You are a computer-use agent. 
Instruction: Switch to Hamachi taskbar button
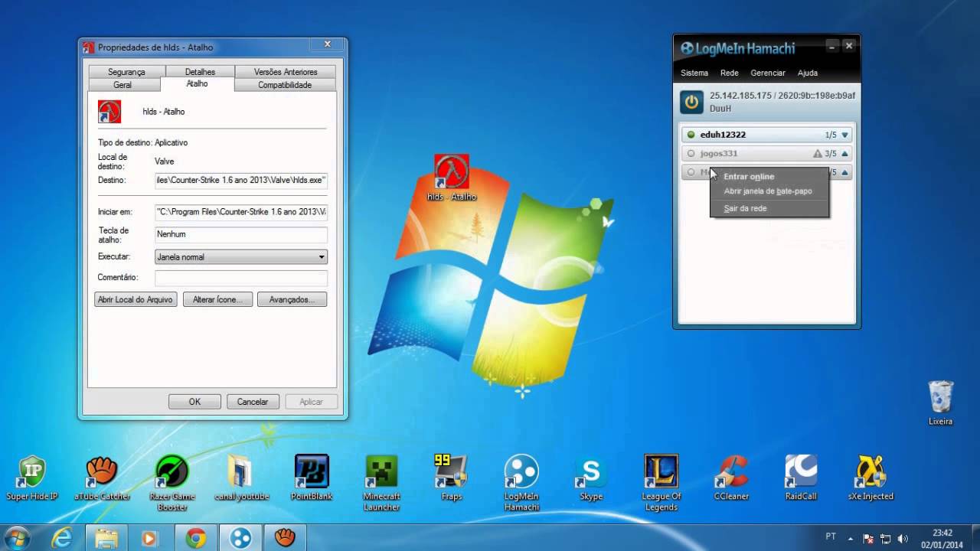coord(240,538)
